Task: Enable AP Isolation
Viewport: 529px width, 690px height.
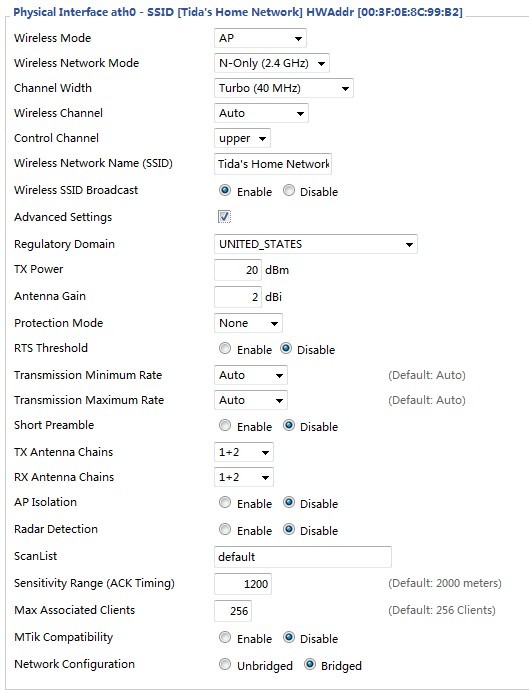Action: coord(225,503)
